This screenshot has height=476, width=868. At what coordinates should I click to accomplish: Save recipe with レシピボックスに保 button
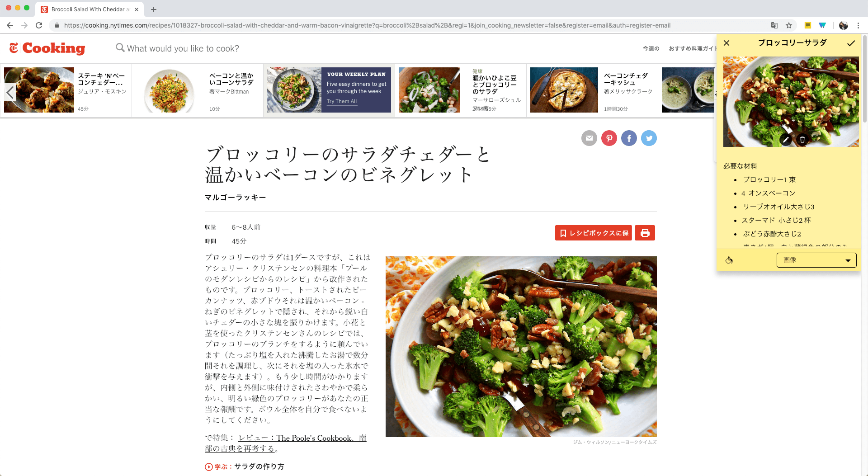pyautogui.click(x=594, y=233)
